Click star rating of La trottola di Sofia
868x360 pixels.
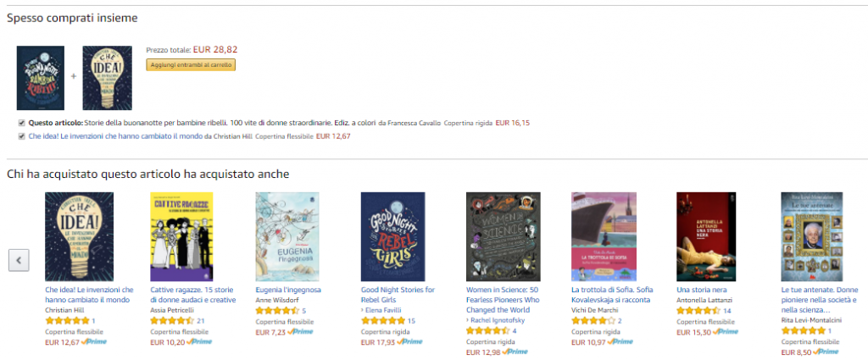coord(593,321)
